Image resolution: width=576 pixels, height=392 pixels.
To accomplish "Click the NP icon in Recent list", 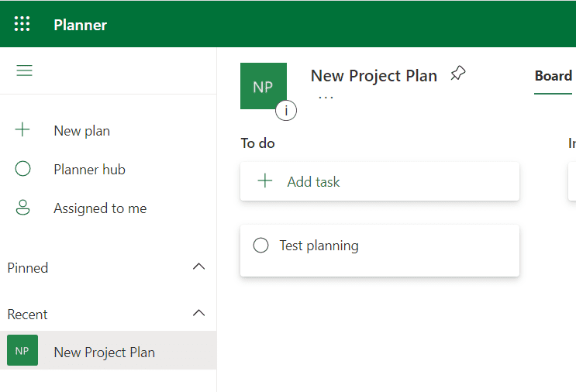I will point(22,351).
